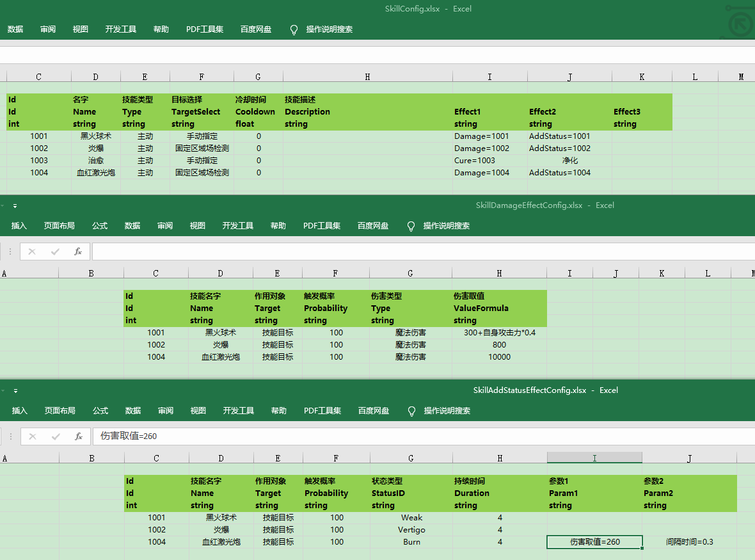Image resolution: width=755 pixels, height=560 pixels.
Task: Click the cancel X icon in SkillDamageEffectConfig formula bar
Action: [32, 252]
